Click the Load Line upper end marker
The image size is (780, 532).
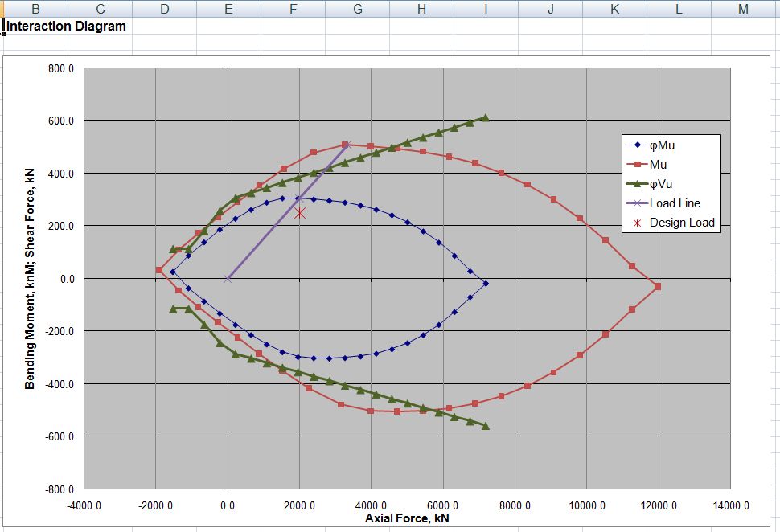pos(347,145)
